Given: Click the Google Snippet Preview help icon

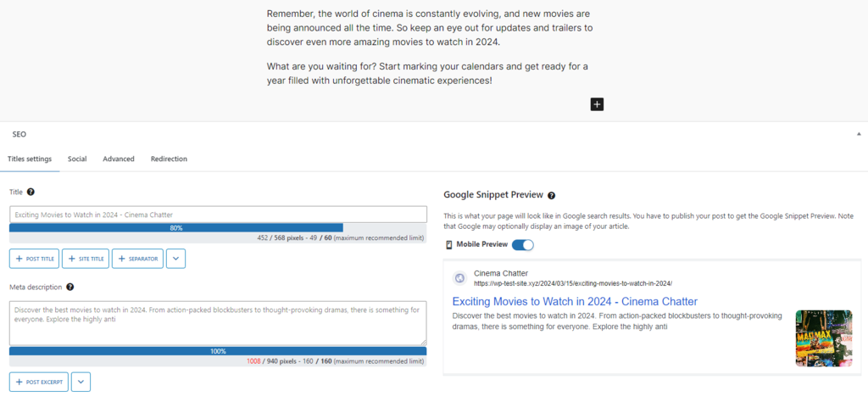Looking at the screenshot, I should [x=551, y=195].
